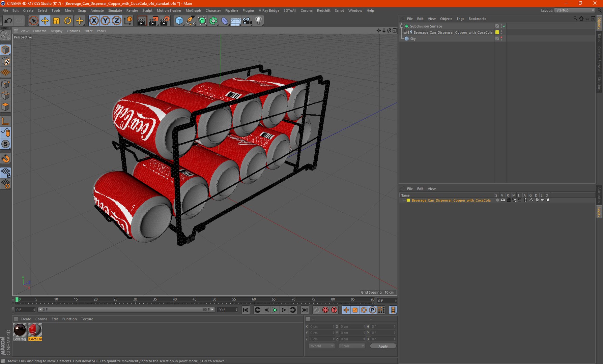The image size is (603, 364).
Task: Open the Layout Startup dropdown
Action: pyautogui.click(x=575, y=10)
